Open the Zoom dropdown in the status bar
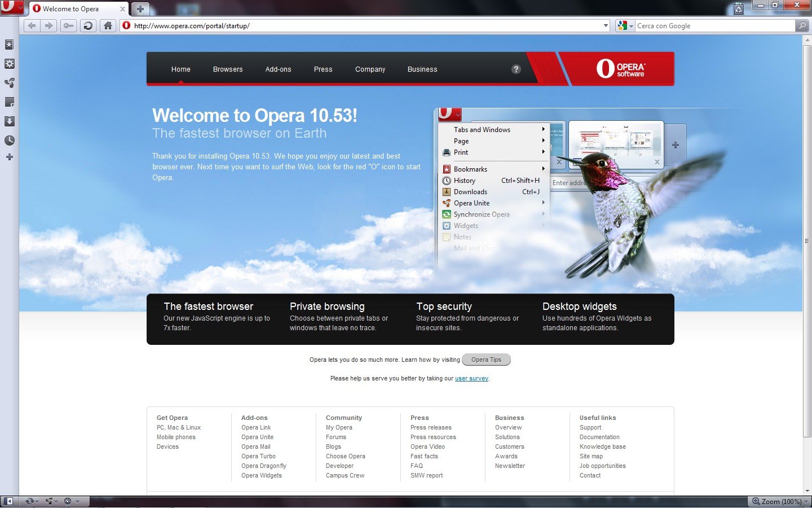812x508 pixels. [780, 501]
